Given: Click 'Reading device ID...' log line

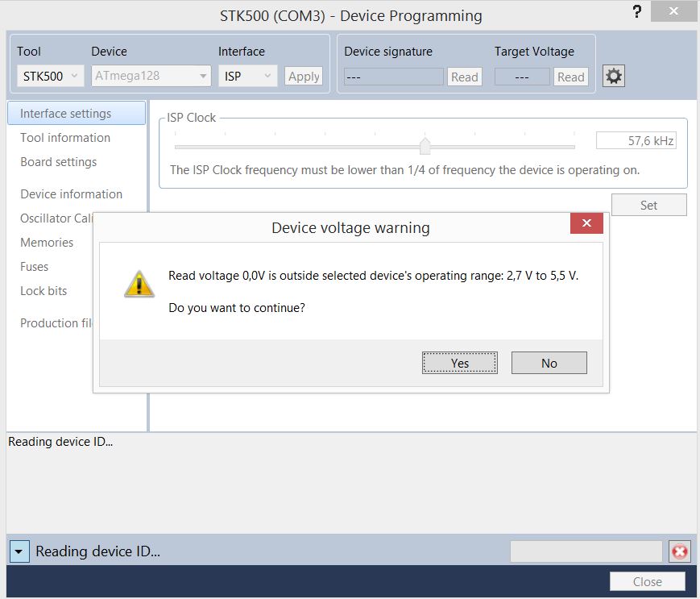Looking at the screenshot, I should pyautogui.click(x=60, y=441).
